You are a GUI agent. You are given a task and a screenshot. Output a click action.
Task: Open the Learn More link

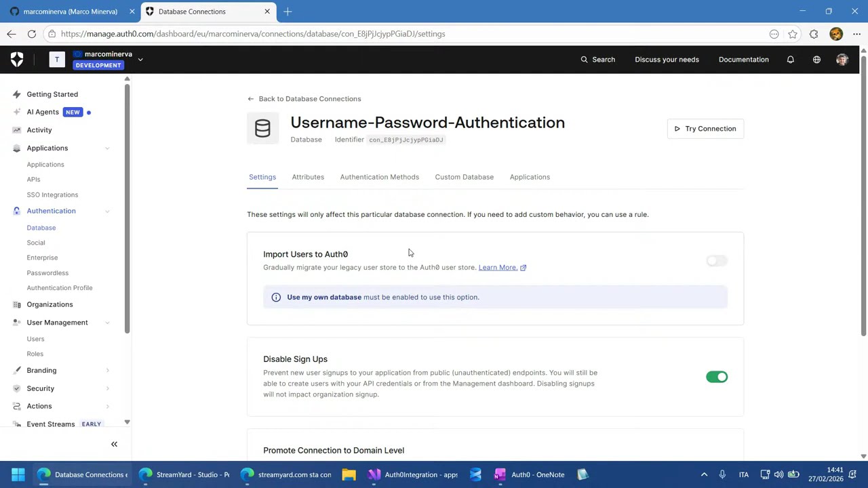pyautogui.click(x=502, y=268)
